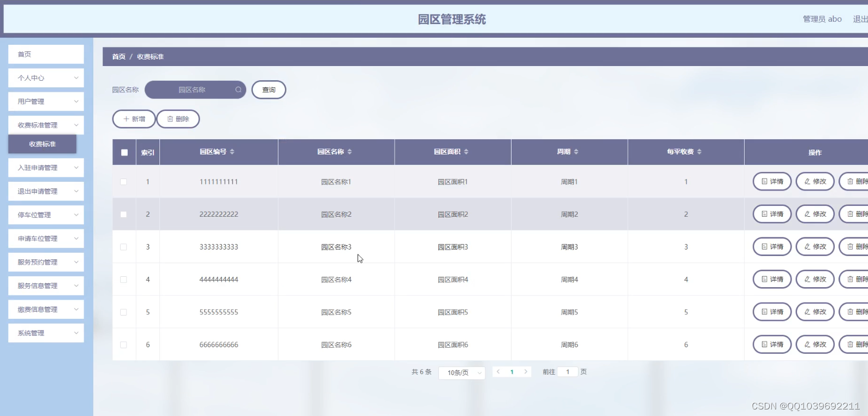Select page 1 in the pagination
868x416 pixels.
point(512,372)
